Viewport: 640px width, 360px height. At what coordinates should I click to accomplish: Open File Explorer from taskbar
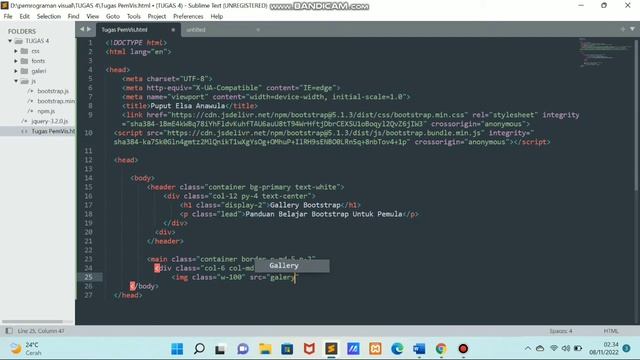pos(265,349)
